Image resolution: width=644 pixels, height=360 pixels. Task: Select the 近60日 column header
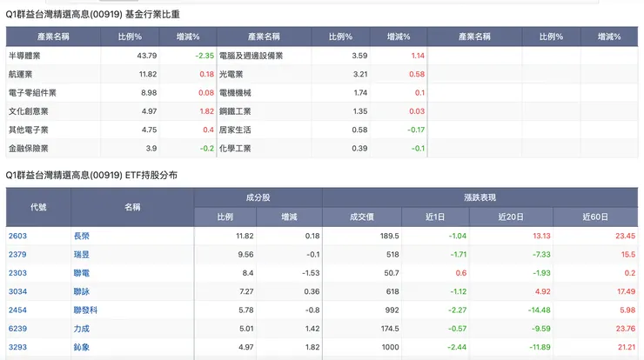pos(595,217)
